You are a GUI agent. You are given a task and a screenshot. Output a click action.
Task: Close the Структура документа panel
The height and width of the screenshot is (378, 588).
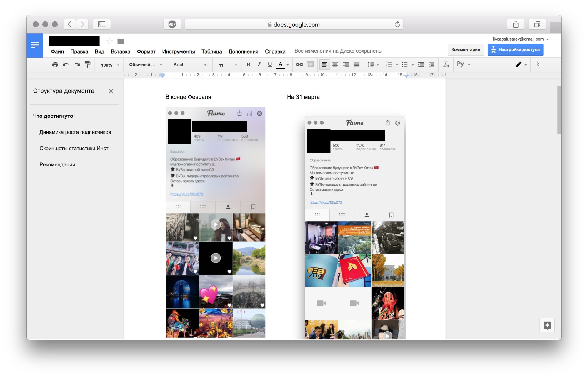click(111, 91)
